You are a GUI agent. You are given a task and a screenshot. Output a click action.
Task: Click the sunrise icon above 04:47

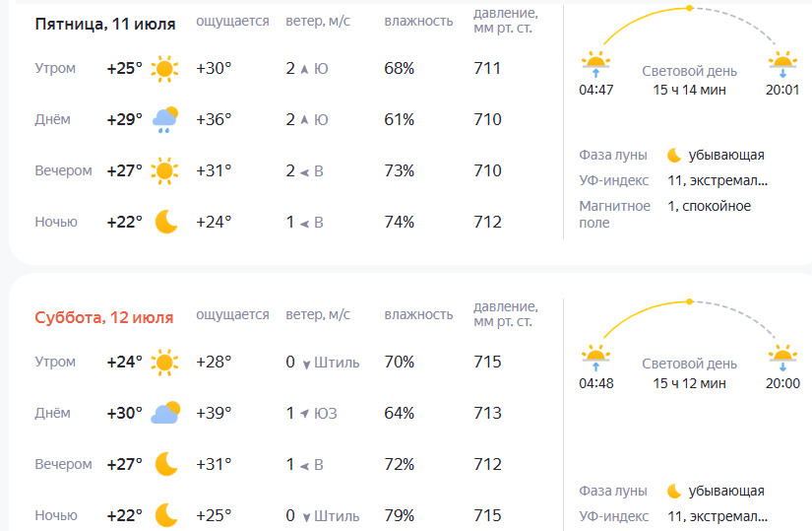[595, 64]
